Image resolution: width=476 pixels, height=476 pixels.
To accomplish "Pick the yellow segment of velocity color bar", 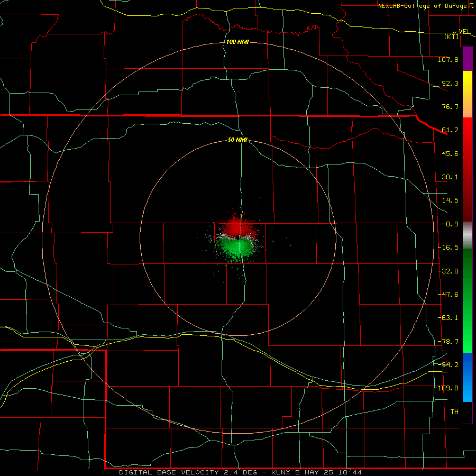I will pos(467,94).
